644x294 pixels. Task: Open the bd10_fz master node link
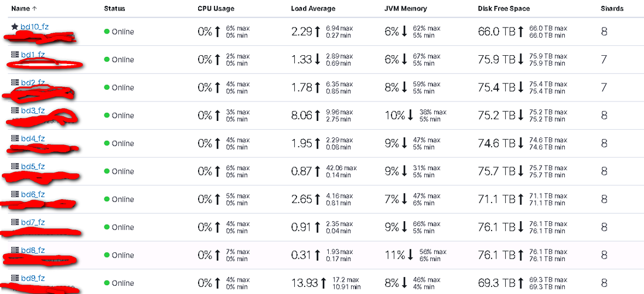[x=35, y=27]
